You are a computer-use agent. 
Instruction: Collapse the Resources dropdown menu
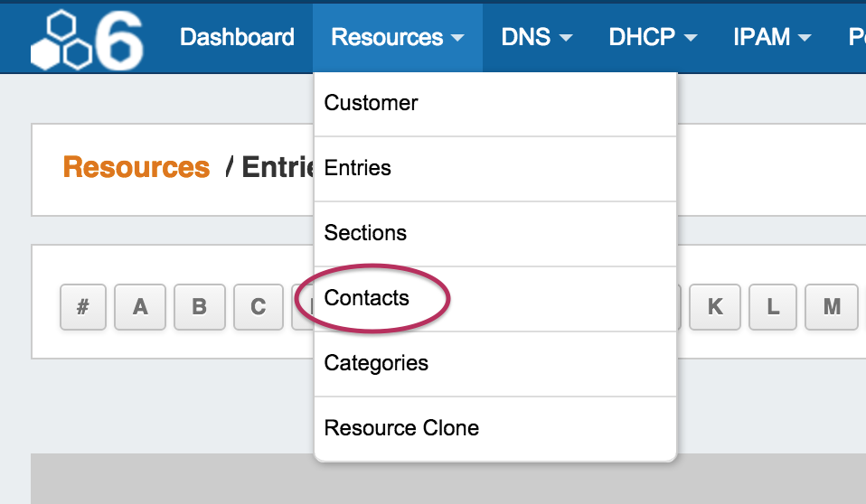397,37
